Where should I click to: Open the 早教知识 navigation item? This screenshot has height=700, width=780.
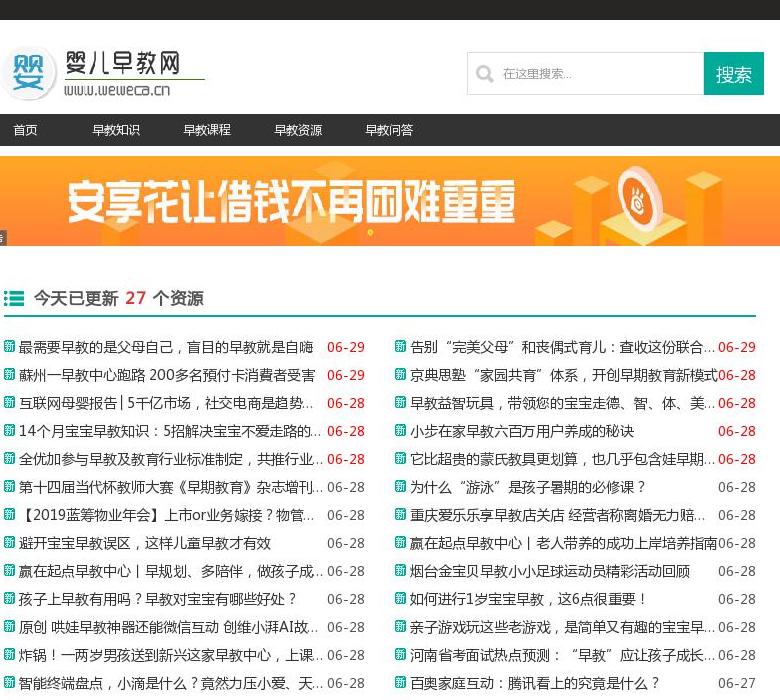(x=116, y=130)
